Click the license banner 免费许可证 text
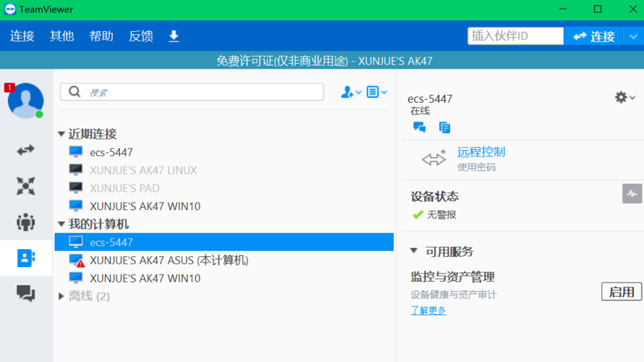 pyautogui.click(x=324, y=61)
